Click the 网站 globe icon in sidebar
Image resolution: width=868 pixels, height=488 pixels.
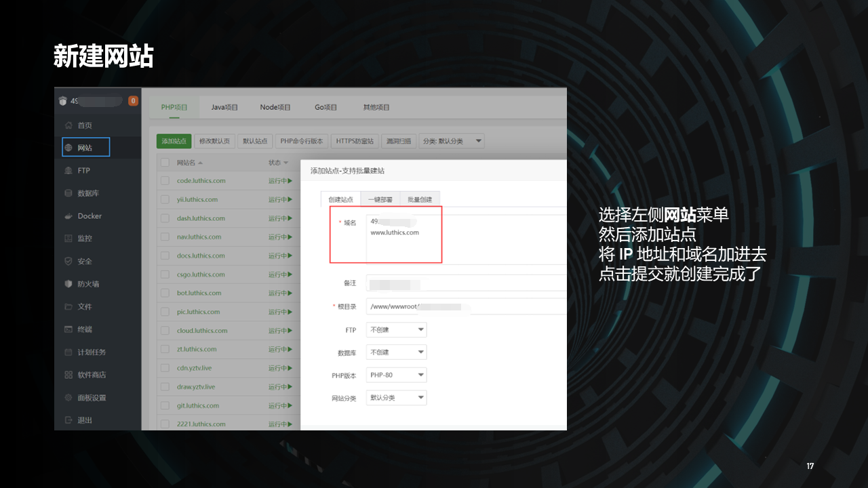[68, 148]
